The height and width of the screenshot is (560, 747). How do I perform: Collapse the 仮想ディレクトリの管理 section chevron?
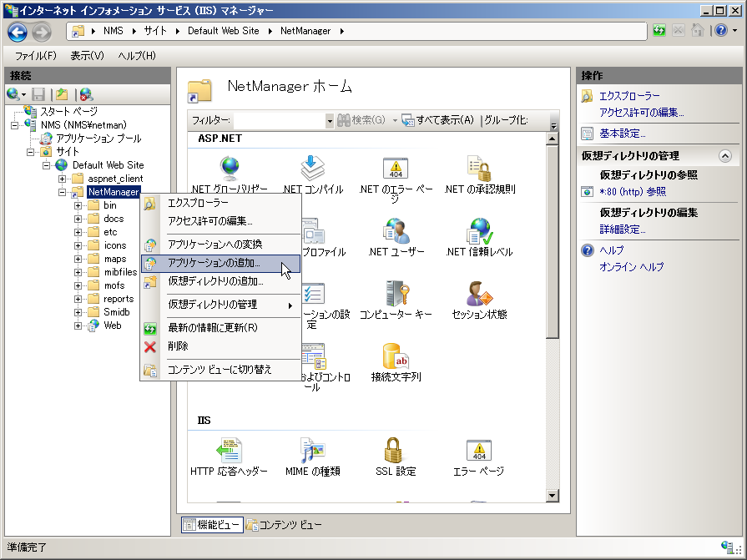pyautogui.click(x=724, y=156)
